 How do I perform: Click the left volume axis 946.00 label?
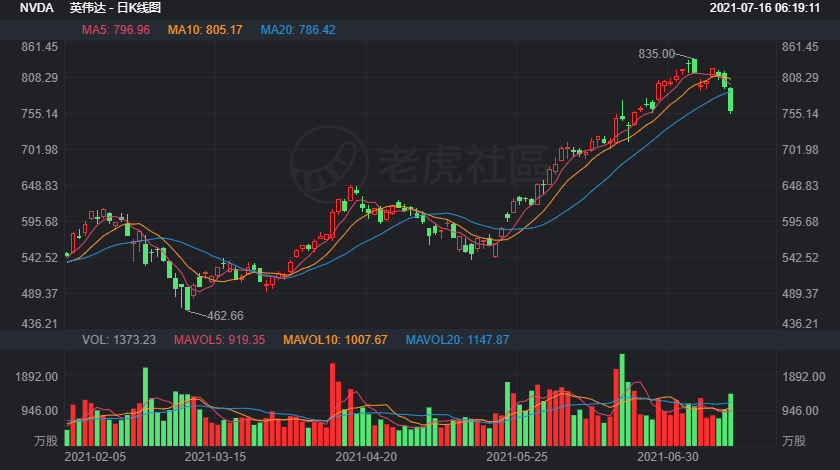point(40,411)
